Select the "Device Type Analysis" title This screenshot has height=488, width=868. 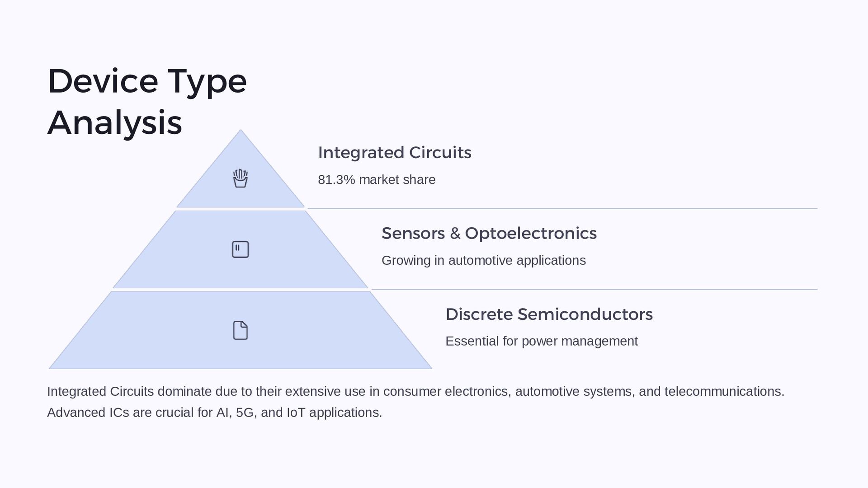click(x=147, y=102)
